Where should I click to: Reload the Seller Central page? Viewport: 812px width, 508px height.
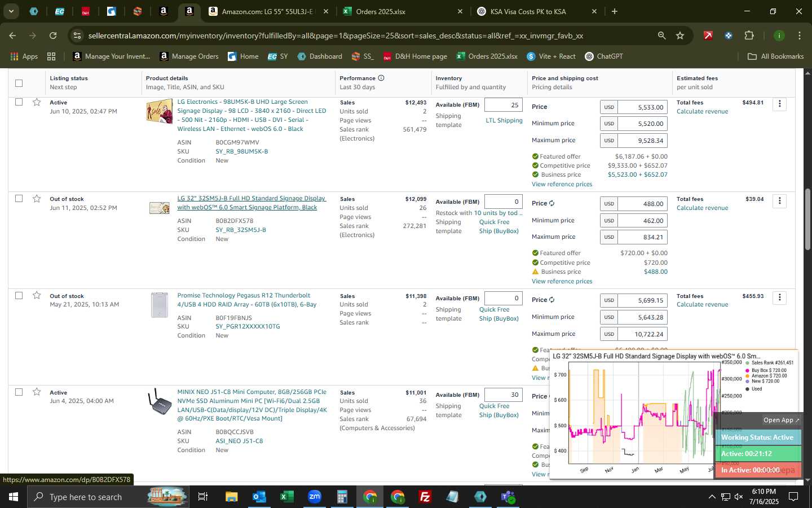(53, 36)
